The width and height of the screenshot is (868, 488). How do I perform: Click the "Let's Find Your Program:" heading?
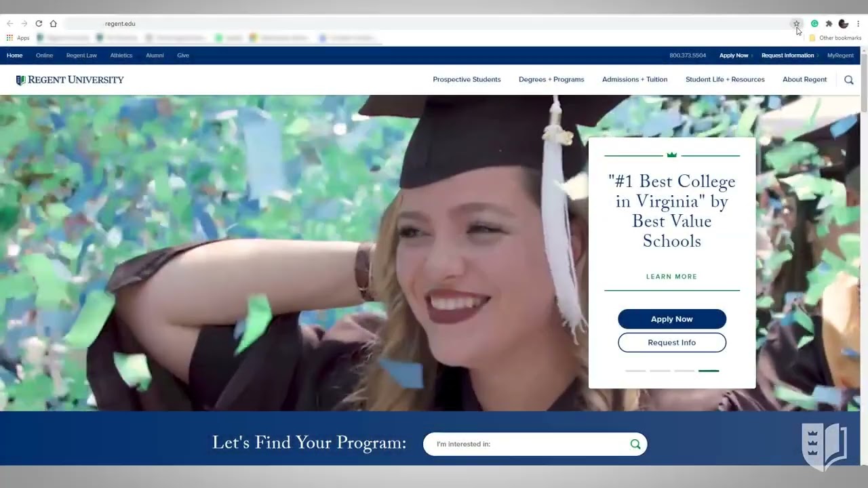tap(309, 443)
